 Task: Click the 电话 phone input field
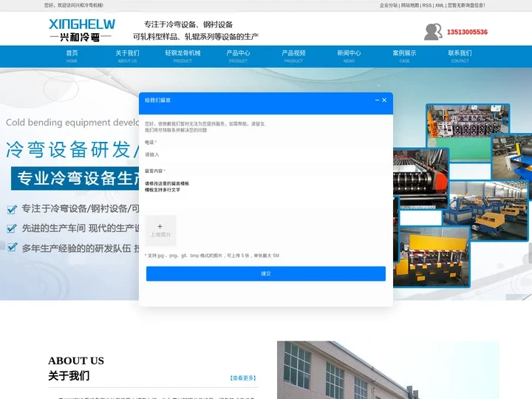(265, 154)
